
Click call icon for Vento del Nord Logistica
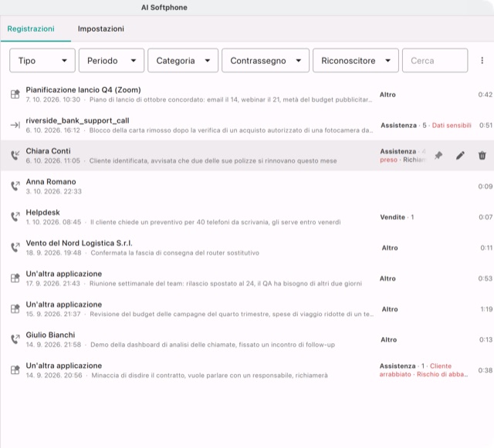pyautogui.click(x=15, y=248)
